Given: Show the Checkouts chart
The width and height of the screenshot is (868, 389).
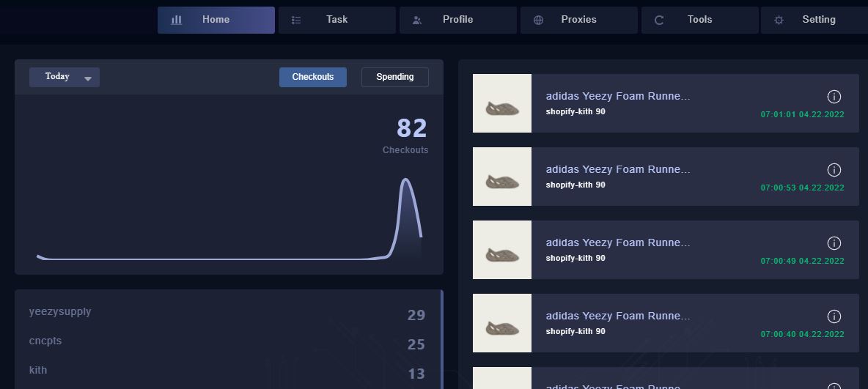Looking at the screenshot, I should (x=313, y=77).
